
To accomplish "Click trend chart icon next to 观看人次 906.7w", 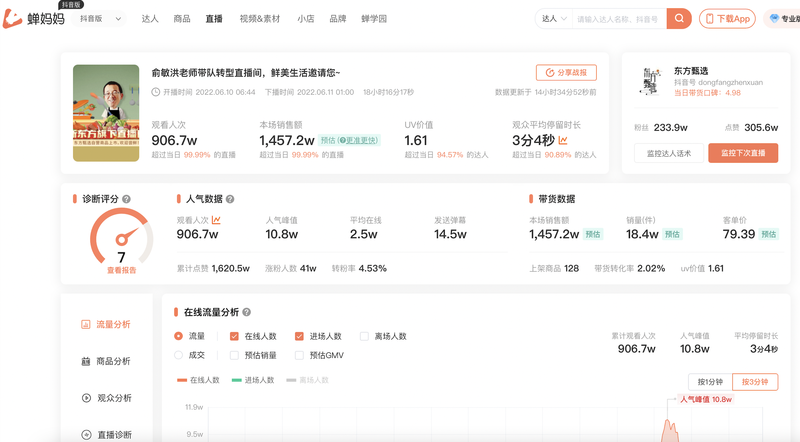I will coord(216,220).
